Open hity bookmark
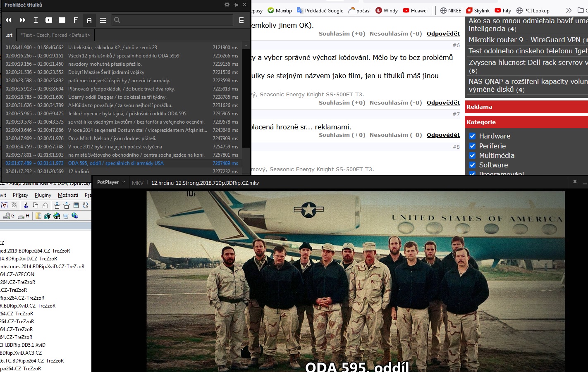 point(503,10)
